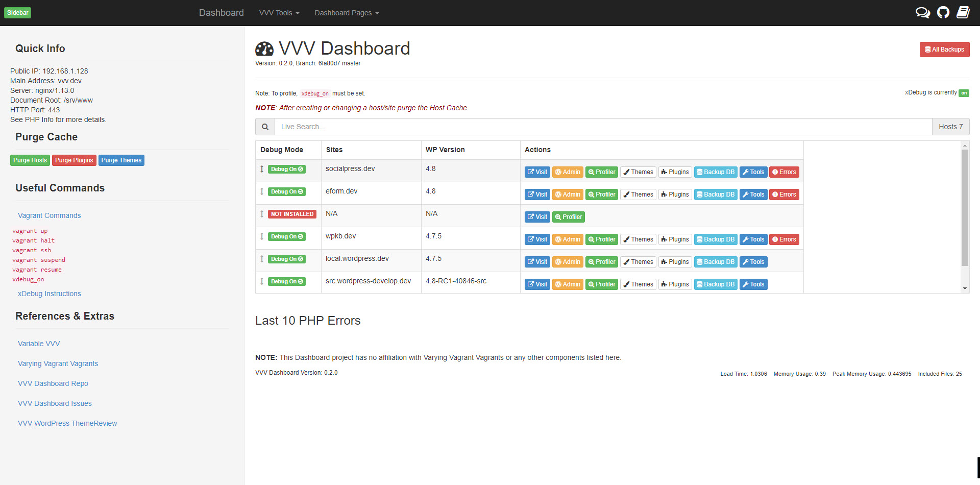Toggle Debug On for local.wordpress.dev
The image size is (980, 485).
pyautogui.click(x=287, y=259)
